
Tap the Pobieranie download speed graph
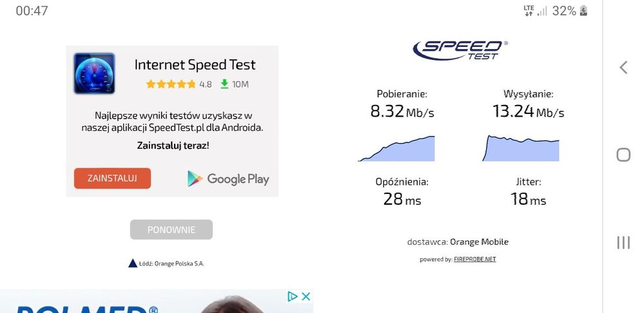click(x=396, y=149)
